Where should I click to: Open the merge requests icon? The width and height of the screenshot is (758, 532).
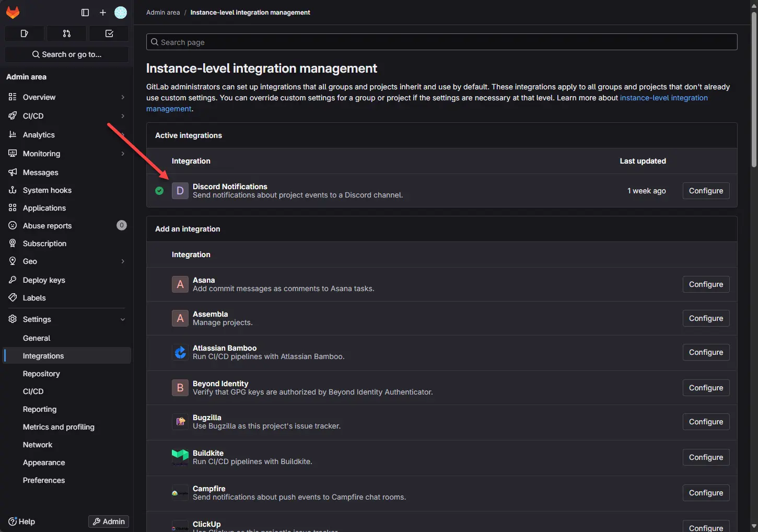[66, 33]
